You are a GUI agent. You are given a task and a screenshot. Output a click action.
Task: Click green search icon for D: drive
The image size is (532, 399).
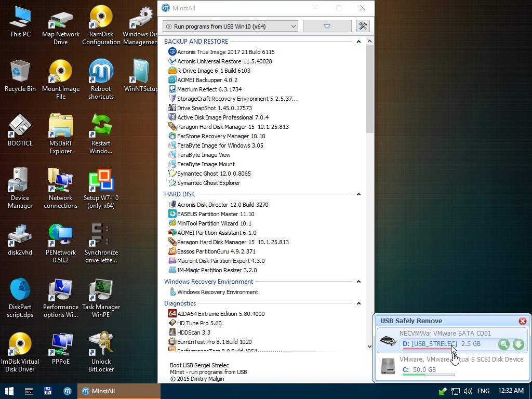click(504, 344)
